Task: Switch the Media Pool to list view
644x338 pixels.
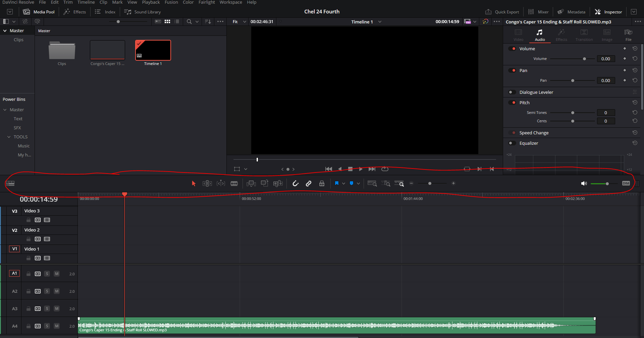Action: pos(177,21)
